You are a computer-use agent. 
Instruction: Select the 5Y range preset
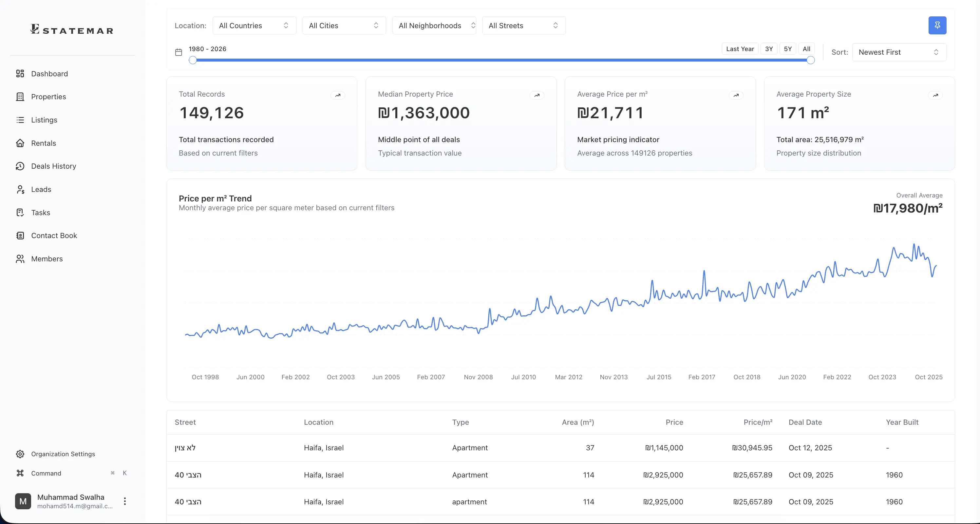pyautogui.click(x=787, y=49)
